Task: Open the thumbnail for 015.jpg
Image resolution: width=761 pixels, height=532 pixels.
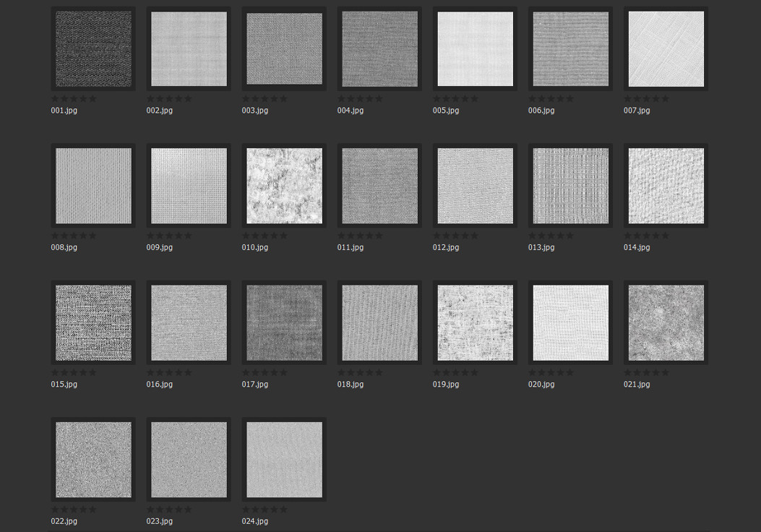Action: 93,322
